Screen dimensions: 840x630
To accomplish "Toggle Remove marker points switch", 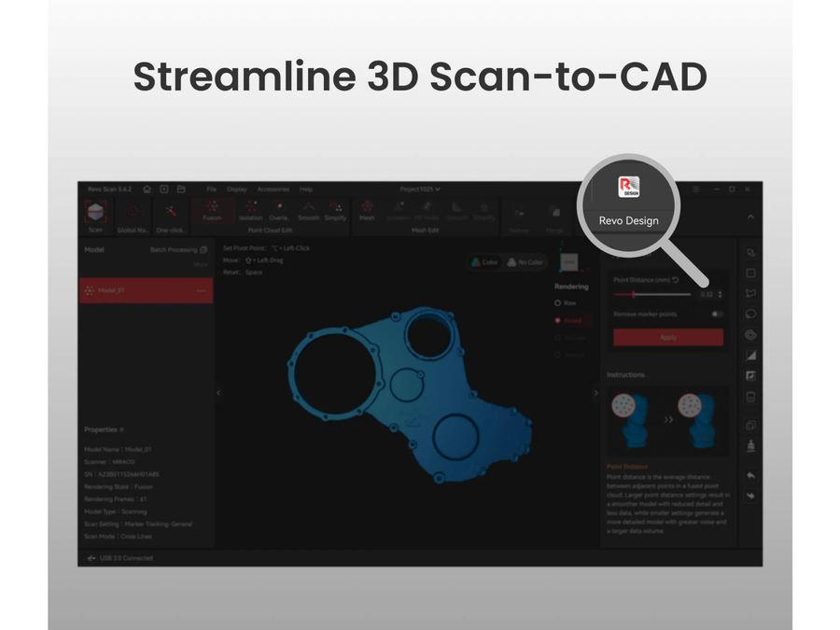I will point(717,315).
